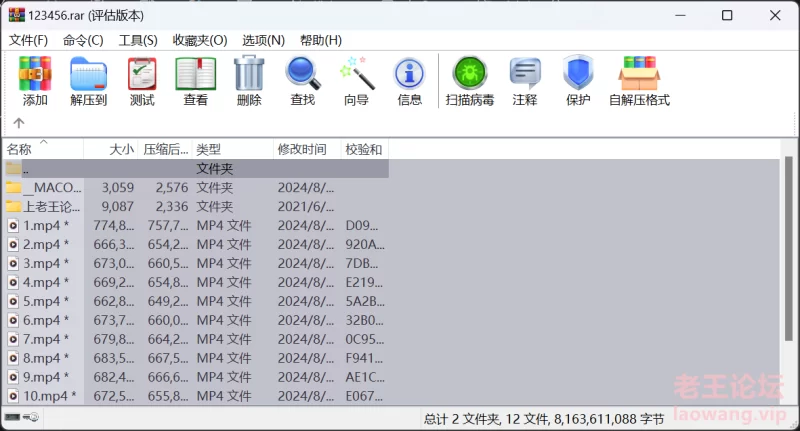This screenshot has height=431, width=800.
Task: Select file name 6.mp4 *
Action: click(x=46, y=320)
